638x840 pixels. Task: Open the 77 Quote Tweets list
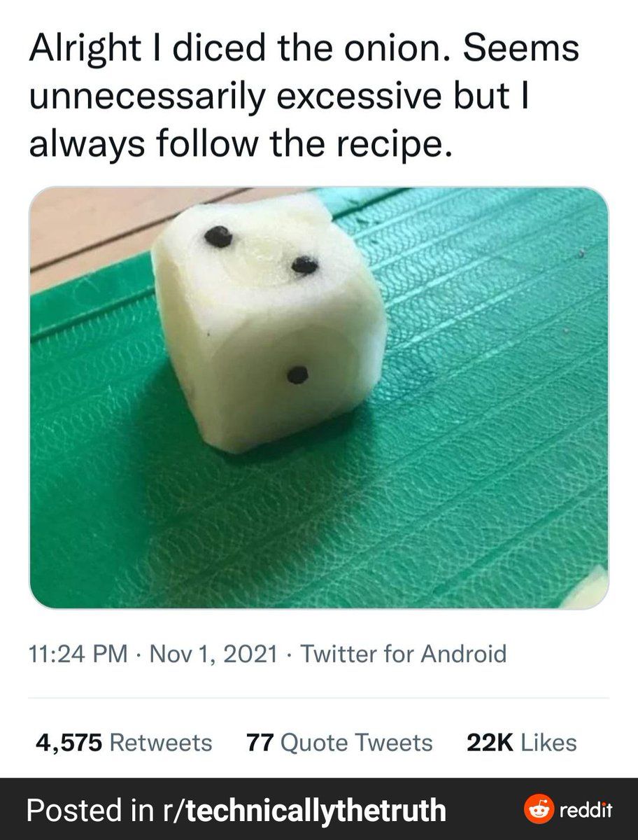339,742
